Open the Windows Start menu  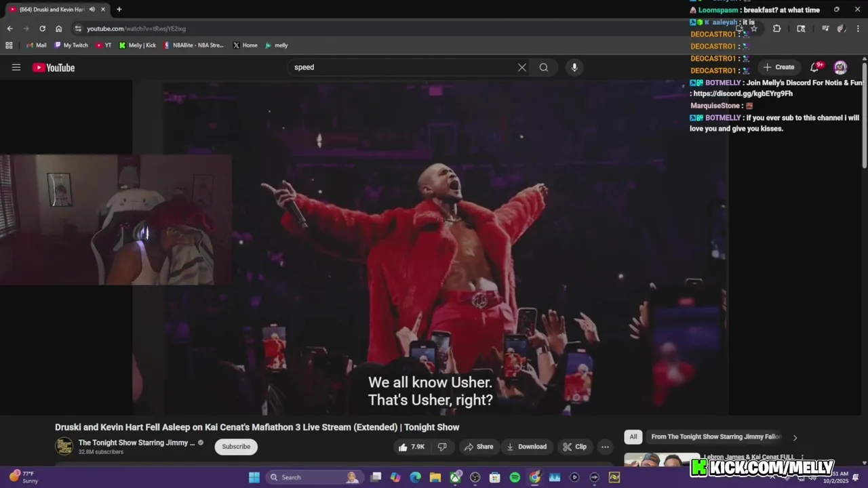point(254,477)
